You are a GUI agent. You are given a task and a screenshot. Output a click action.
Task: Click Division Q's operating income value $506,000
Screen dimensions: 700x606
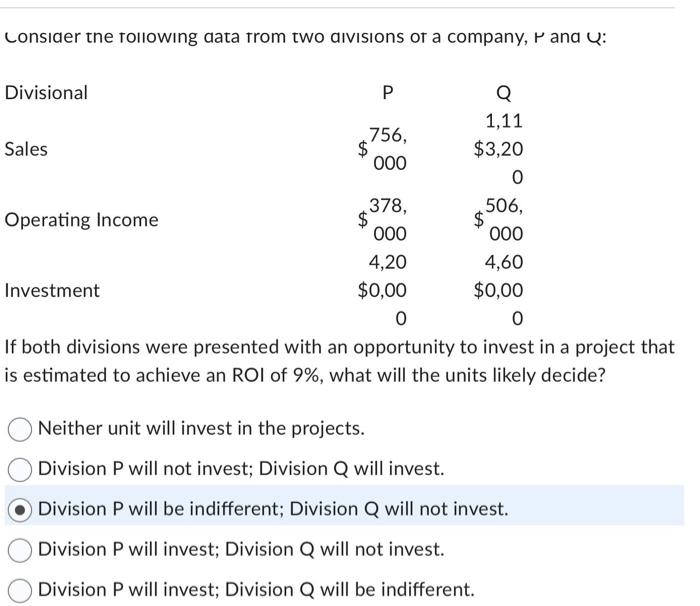pos(498,219)
